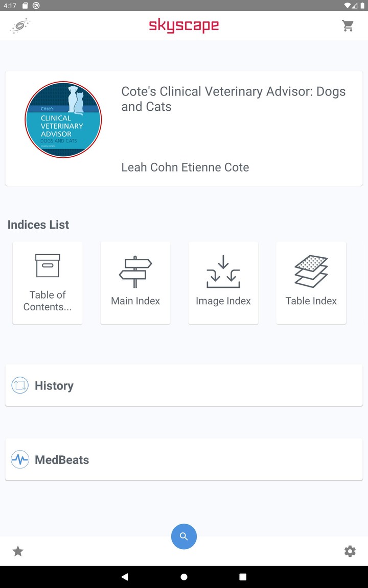Tap the History clock icon
This screenshot has height=588, width=368.
pyautogui.click(x=20, y=385)
